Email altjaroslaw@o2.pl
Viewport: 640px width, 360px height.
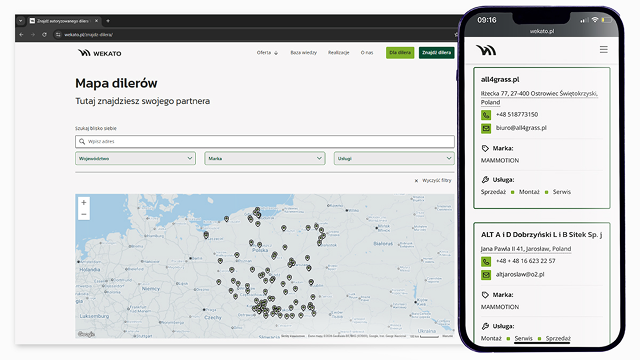click(x=520, y=274)
